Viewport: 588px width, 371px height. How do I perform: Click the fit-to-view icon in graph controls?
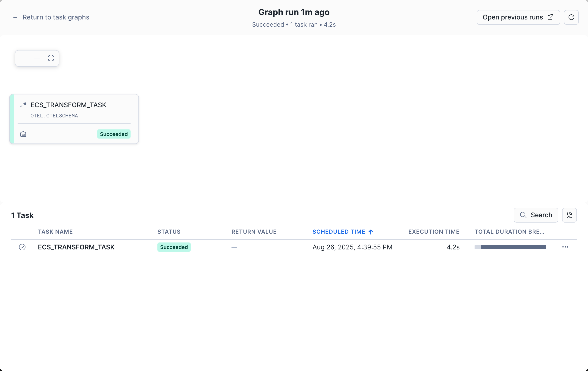[51, 58]
